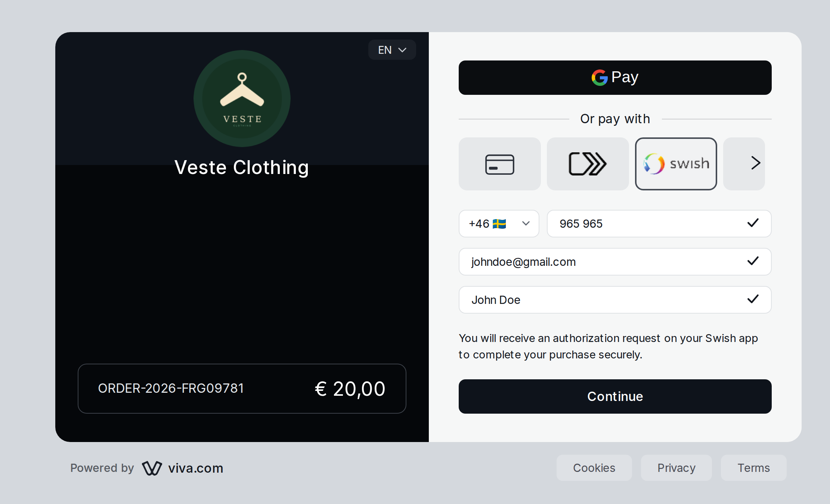Open the EN language dropdown
Screen dimensions: 830x504
coord(392,50)
